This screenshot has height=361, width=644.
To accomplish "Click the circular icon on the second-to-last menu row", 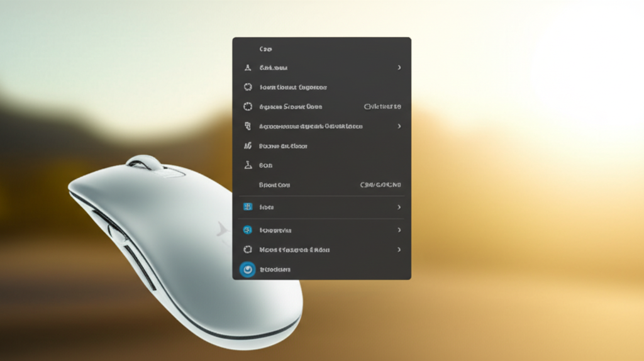I will click(247, 250).
